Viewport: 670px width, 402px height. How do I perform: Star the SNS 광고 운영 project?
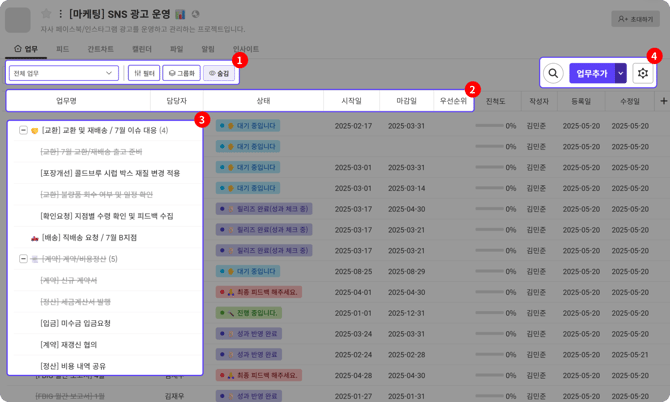tap(46, 14)
